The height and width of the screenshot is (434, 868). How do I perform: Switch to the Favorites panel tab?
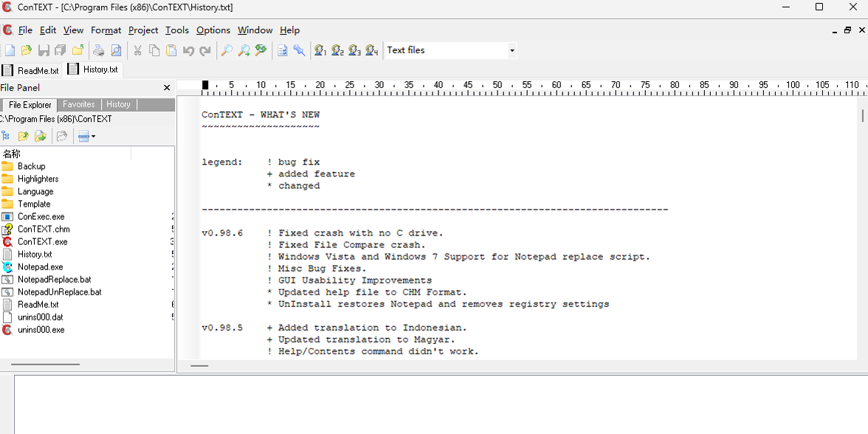tap(78, 105)
